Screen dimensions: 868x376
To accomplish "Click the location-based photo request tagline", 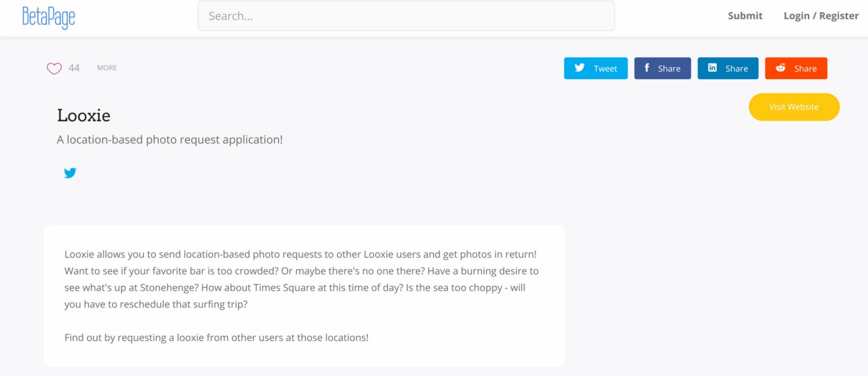I will [170, 140].
